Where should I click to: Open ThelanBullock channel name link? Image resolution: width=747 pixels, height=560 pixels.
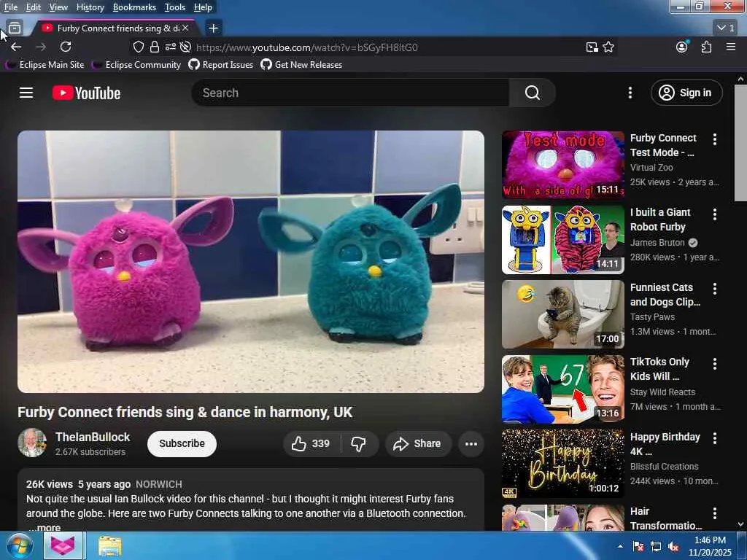click(93, 437)
